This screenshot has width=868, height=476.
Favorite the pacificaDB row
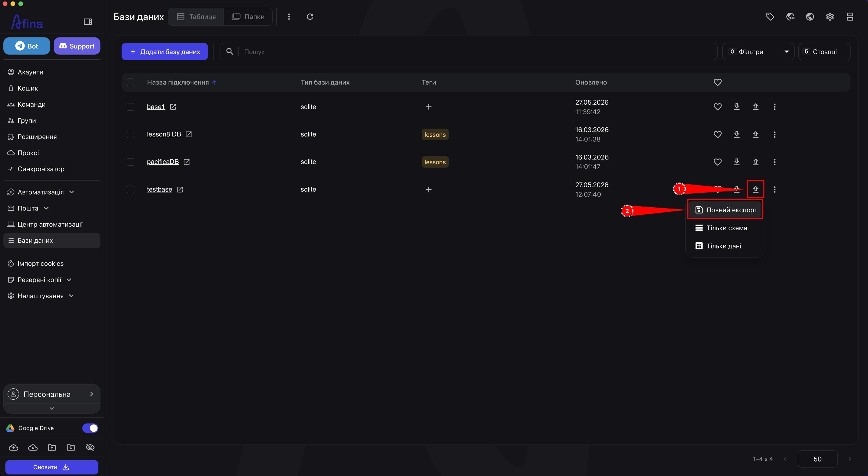(x=718, y=162)
